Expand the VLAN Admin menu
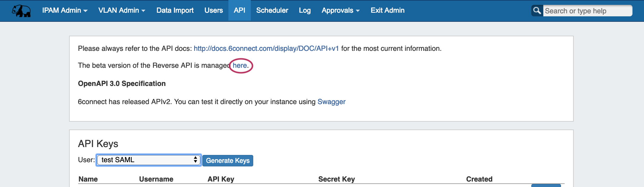This screenshot has height=187, width=644. (122, 10)
